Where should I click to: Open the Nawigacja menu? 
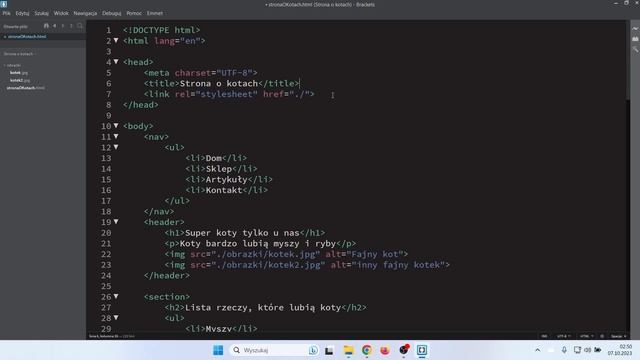point(85,13)
